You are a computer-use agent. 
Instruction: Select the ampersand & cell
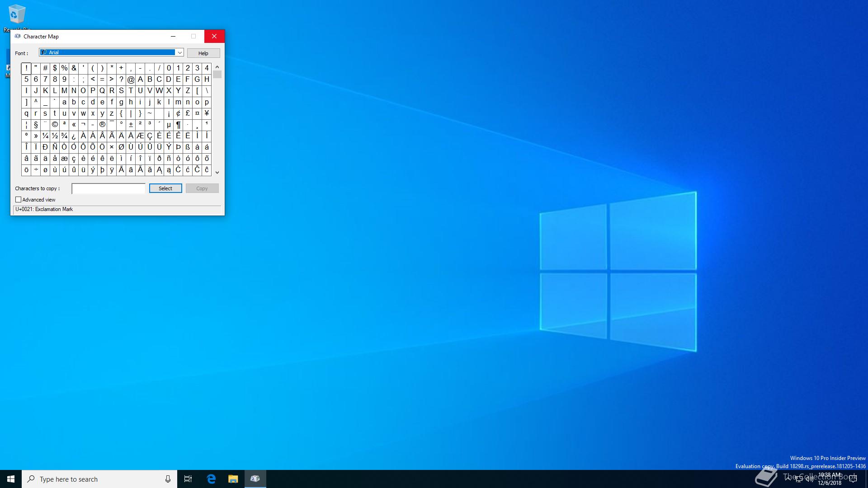click(x=74, y=68)
